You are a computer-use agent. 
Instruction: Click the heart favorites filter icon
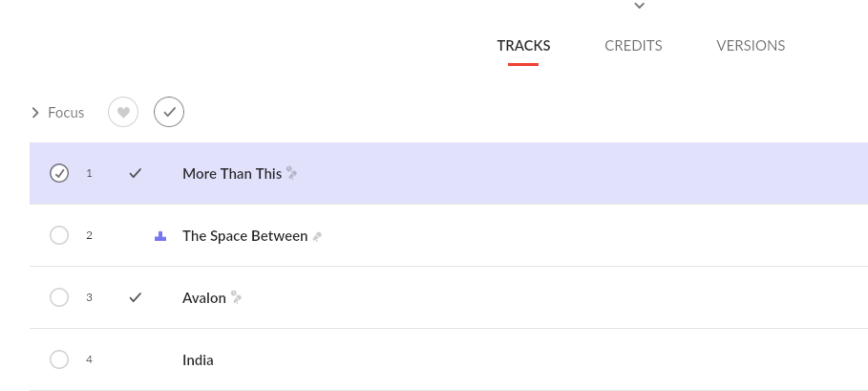123,113
